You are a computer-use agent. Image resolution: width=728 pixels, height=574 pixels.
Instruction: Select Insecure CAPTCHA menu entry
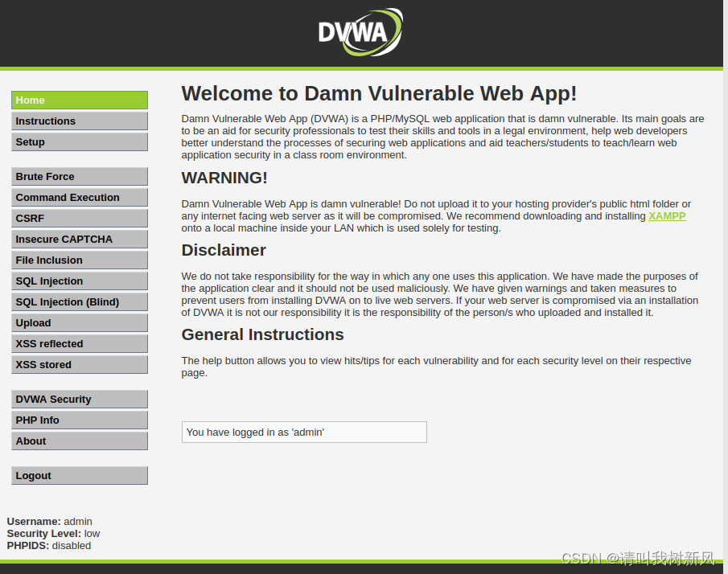click(x=80, y=240)
